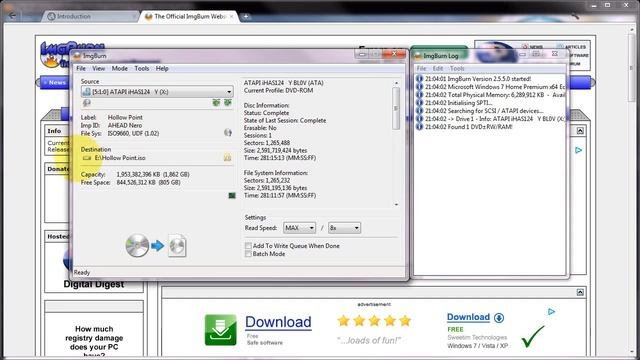Click the browser back arrow
Image resolution: width=640 pixels, height=360 pixels.
pyautogui.click(x=12, y=16)
